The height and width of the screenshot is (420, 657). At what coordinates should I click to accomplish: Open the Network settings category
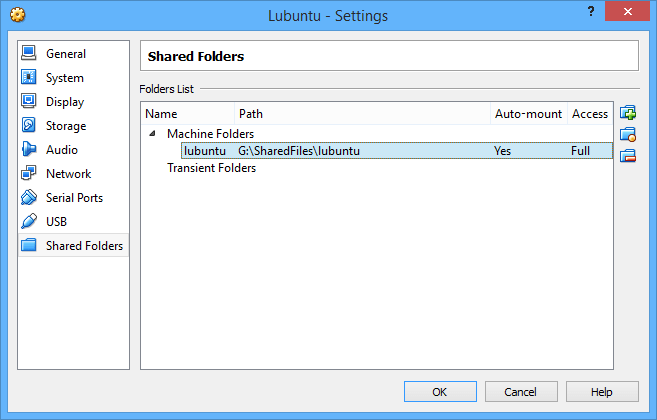point(68,174)
